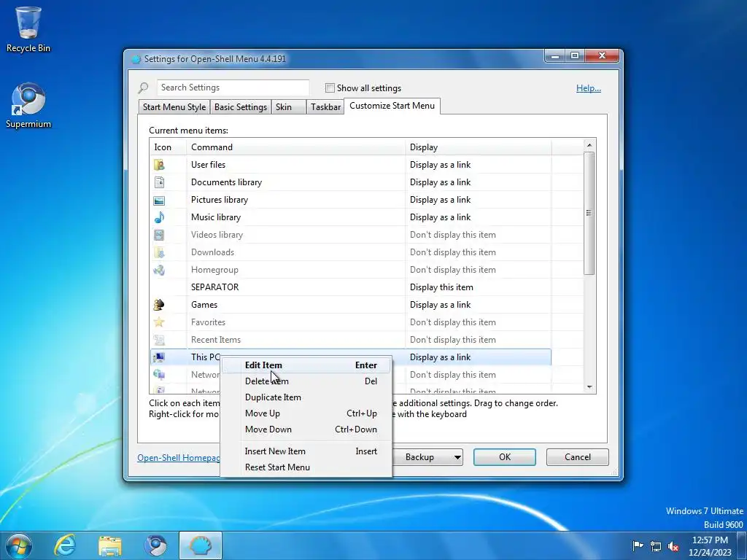The height and width of the screenshot is (560, 747).
Task: Switch to the Basic Settings tab
Action: 241,107
